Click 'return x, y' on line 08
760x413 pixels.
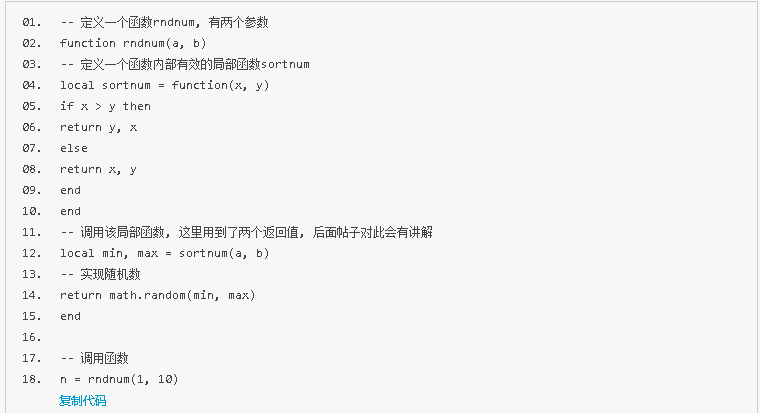coord(98,169)
